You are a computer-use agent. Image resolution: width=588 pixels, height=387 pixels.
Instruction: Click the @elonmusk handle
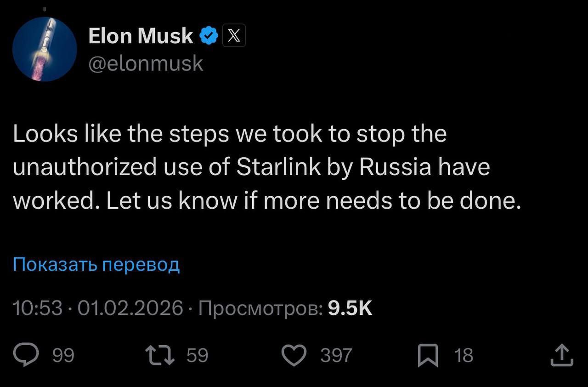(x=145, y=63)
